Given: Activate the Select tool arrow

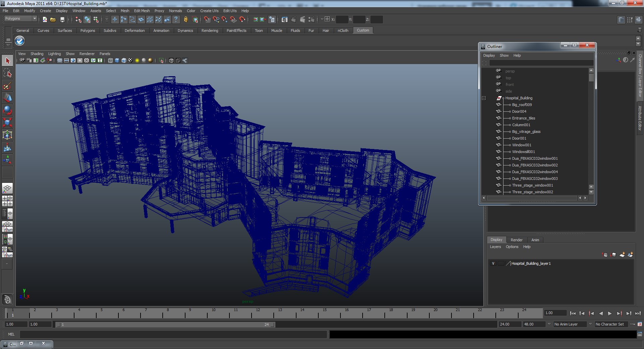Looking at the screenshot, I should point(7,61).
